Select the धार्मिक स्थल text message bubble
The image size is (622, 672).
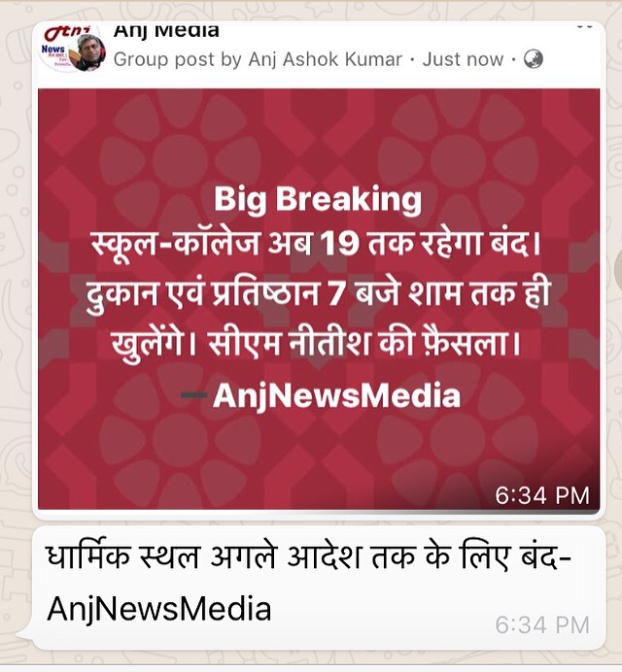[x=319, y=588]
